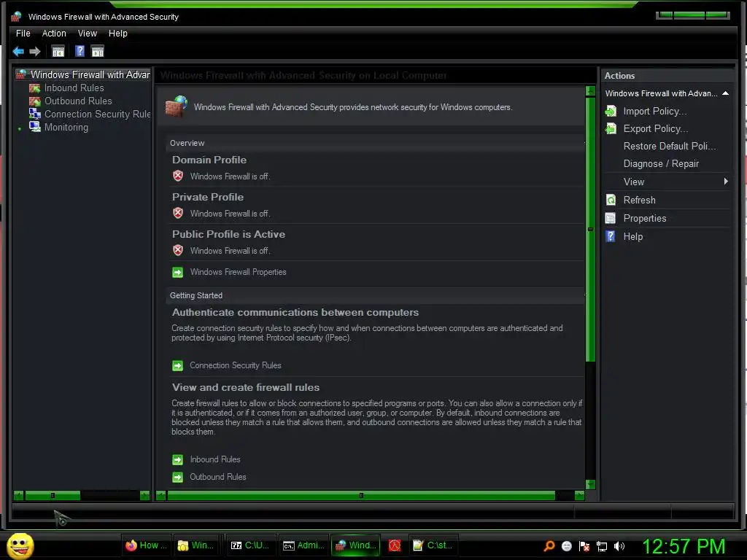Screen dimensions: 747x560
Task: Click the gray Forward arrow in toolbar
Action: [x=35, y=52]
